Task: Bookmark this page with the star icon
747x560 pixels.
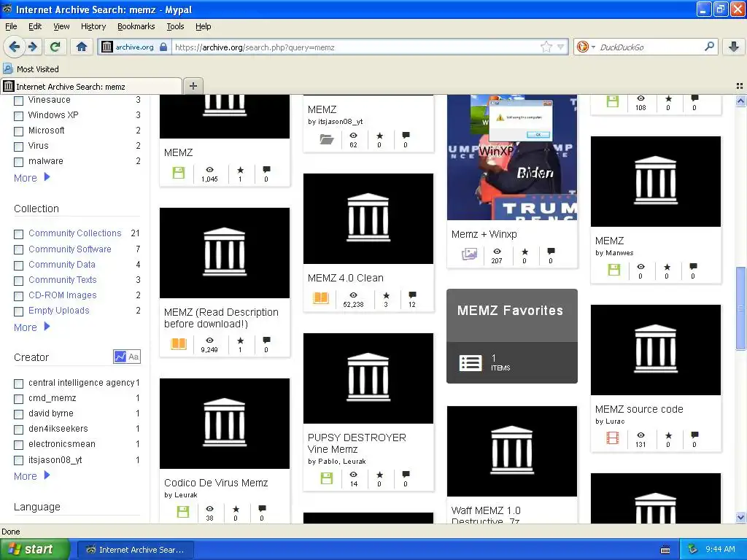Action: click(x=546, y=47)
